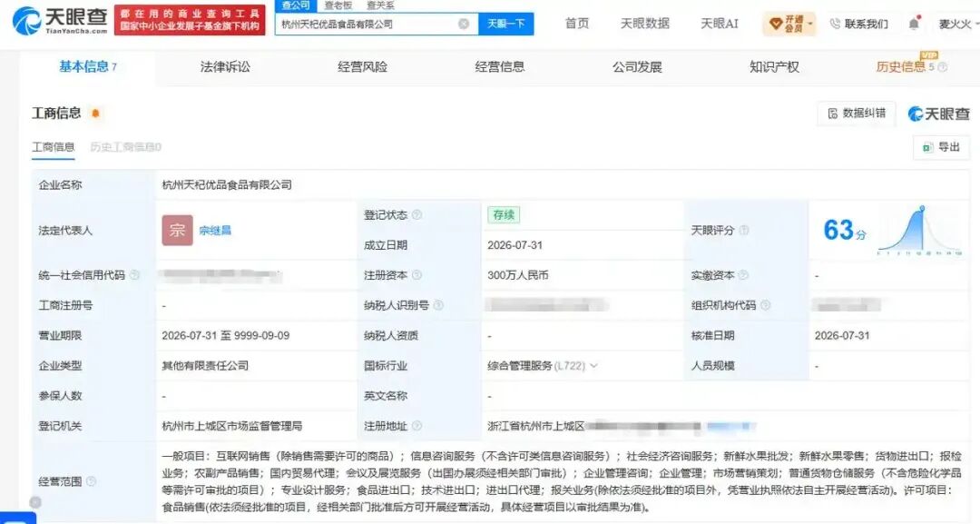Click the help icon next to 历史信息 tab

943,67
